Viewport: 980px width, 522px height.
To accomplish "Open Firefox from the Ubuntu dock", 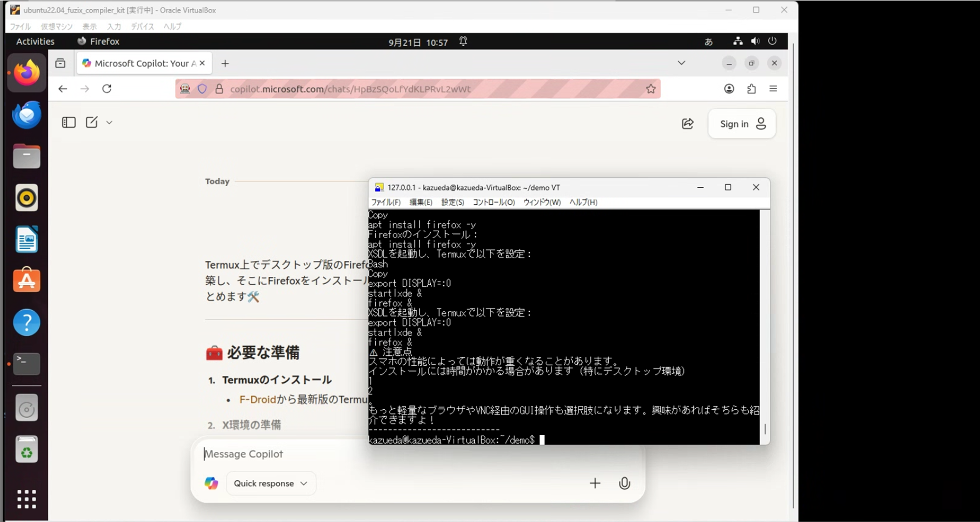I will [x=26, y=73].
